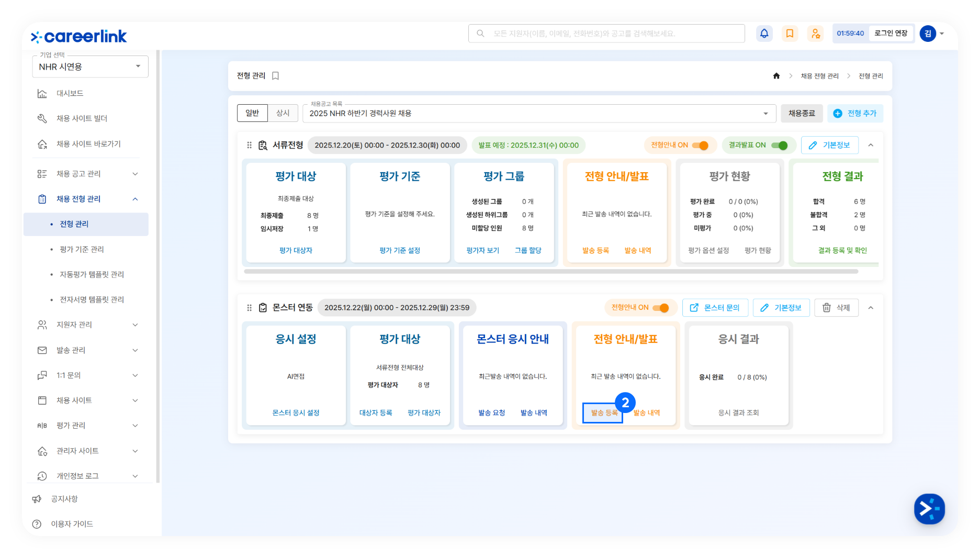Toggle 전형안내 ON switch for 몬스터 연동
Screen dimensions: 980x558
(661, 308)
